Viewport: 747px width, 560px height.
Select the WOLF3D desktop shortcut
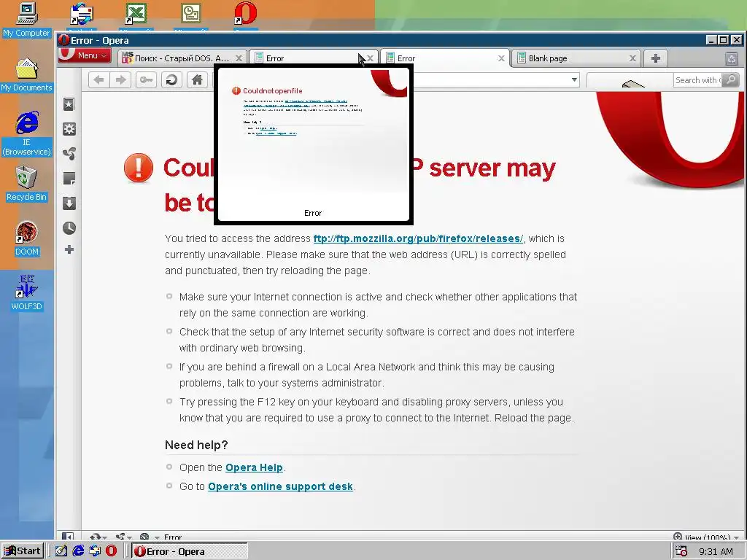tap(27, 293)
